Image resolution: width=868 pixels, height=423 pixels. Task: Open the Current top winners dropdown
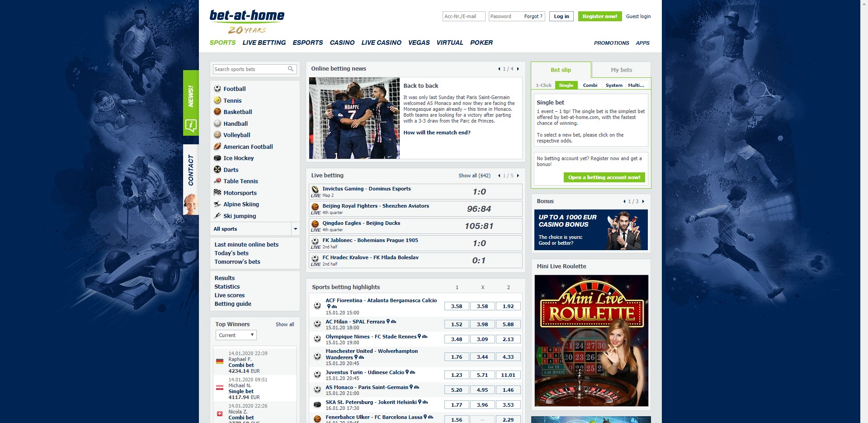pos(236,335)
